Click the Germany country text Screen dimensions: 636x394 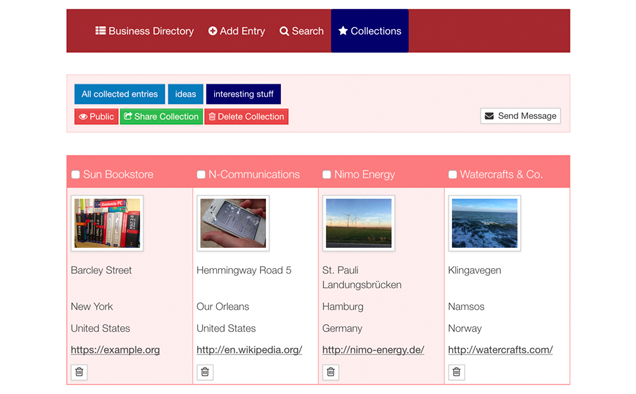tap(342, 328)
